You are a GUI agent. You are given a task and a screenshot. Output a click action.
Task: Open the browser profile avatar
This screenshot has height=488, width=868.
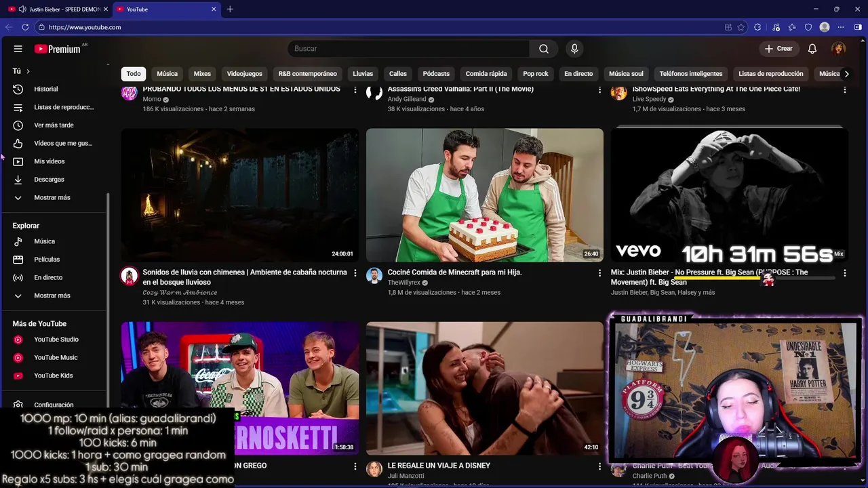click(825, 27)
